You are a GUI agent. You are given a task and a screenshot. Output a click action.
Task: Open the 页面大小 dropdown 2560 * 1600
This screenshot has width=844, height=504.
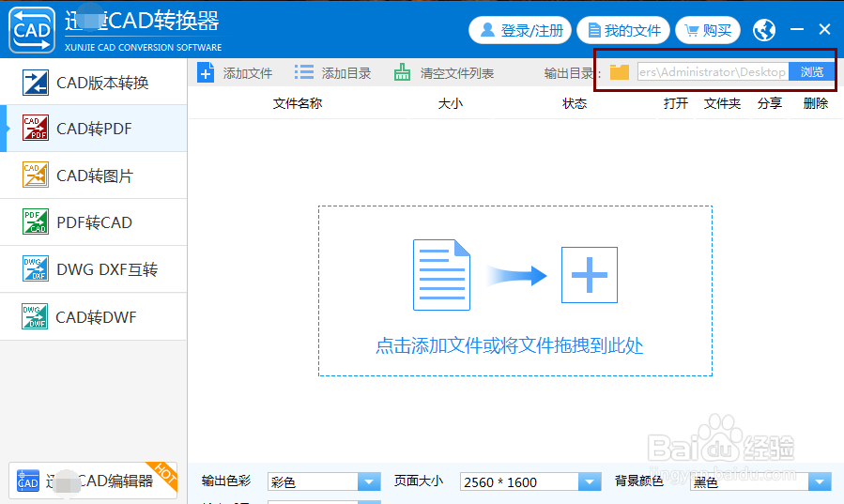(530, 481)
